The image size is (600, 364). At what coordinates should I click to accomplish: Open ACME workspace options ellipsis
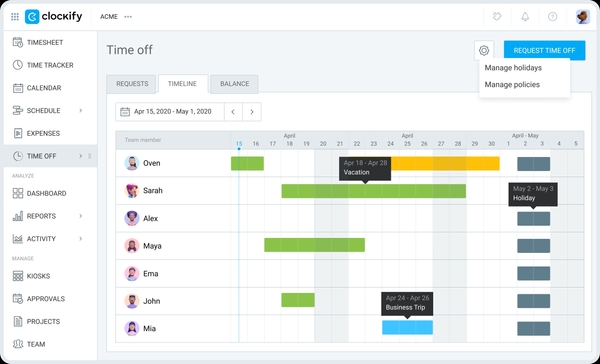pos(128,17)
